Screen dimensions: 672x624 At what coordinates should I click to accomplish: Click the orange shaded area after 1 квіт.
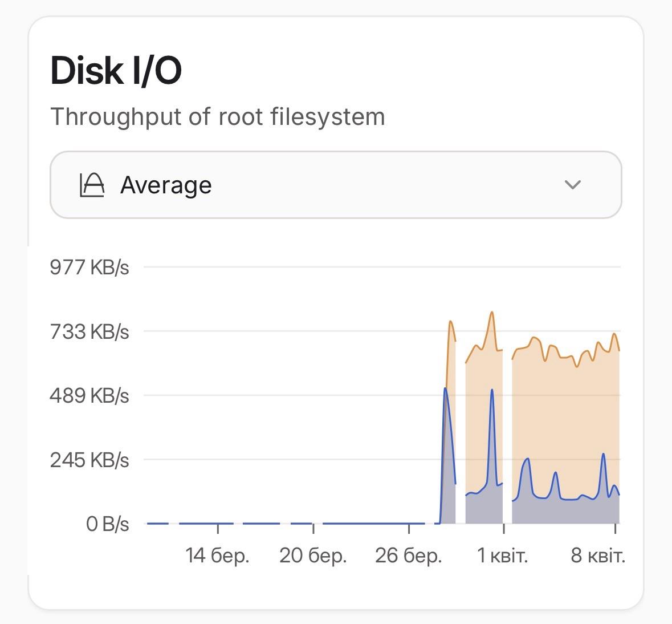coord(564,411)
